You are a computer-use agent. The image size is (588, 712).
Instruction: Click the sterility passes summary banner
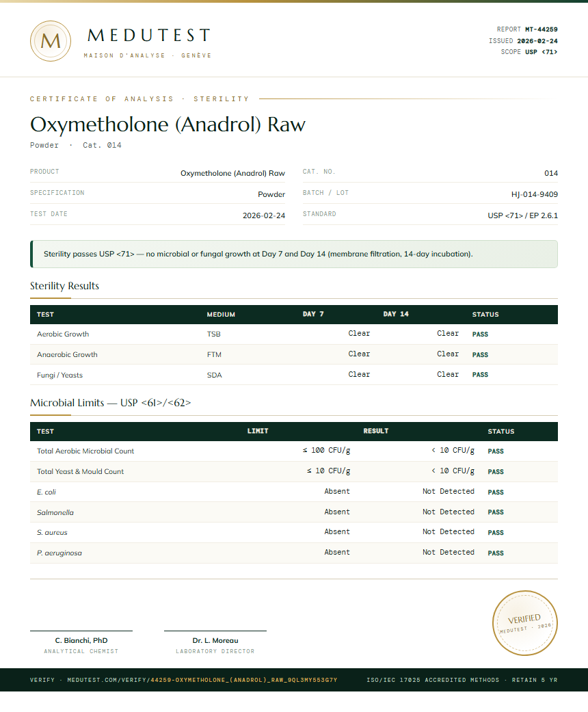tap(294, 254)
